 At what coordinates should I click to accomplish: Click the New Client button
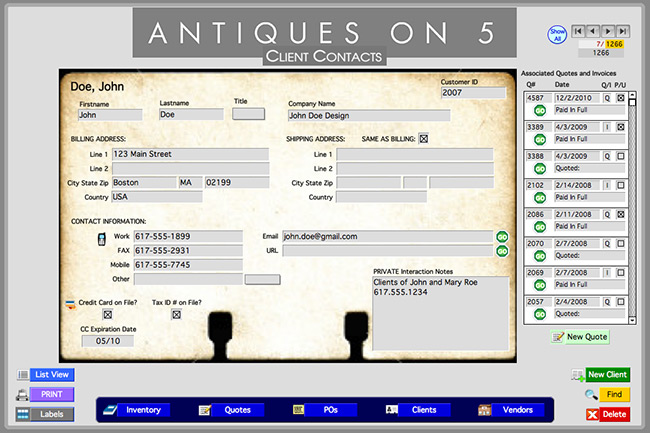(608, 375)
